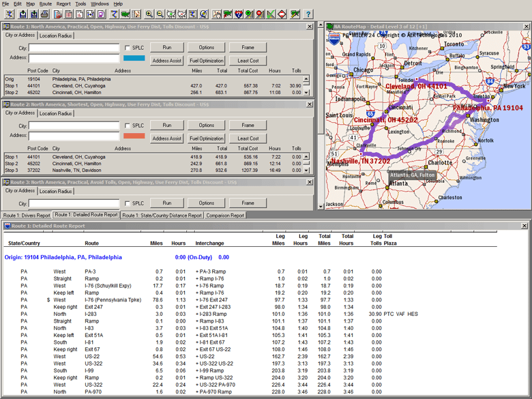
Task: Open the Tools menu
Action: pyautogui.click(x=80, y=3)
